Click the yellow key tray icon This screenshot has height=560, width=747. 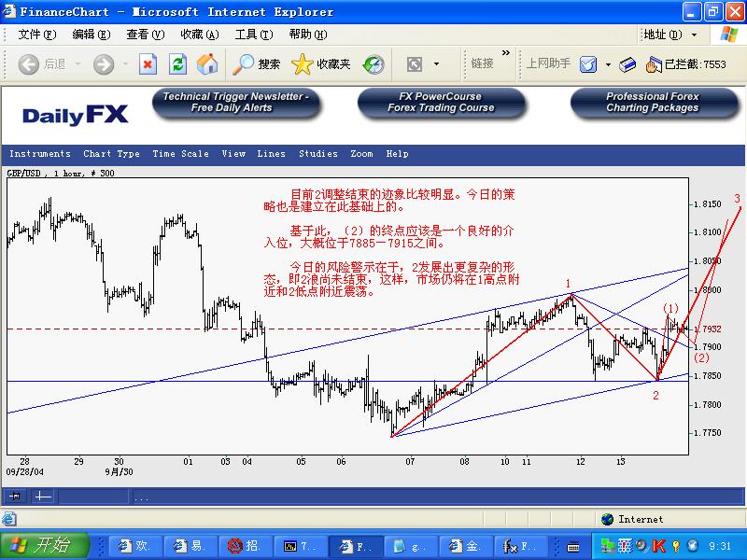[x=675, y=546]
